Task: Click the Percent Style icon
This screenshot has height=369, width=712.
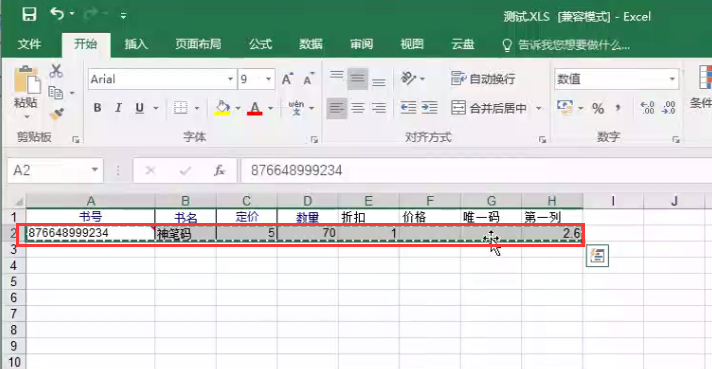Action: click(598, 108)
